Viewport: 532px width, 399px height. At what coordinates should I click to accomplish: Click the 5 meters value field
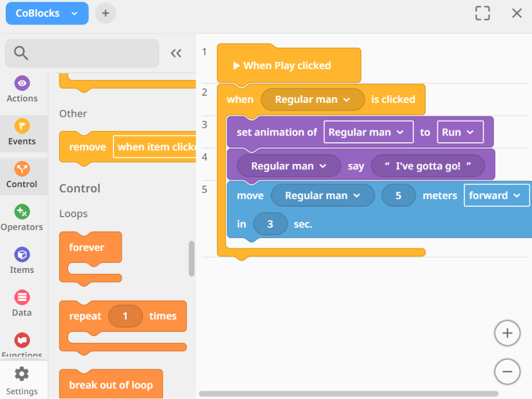pyautogui.click(x=398, y=195)
